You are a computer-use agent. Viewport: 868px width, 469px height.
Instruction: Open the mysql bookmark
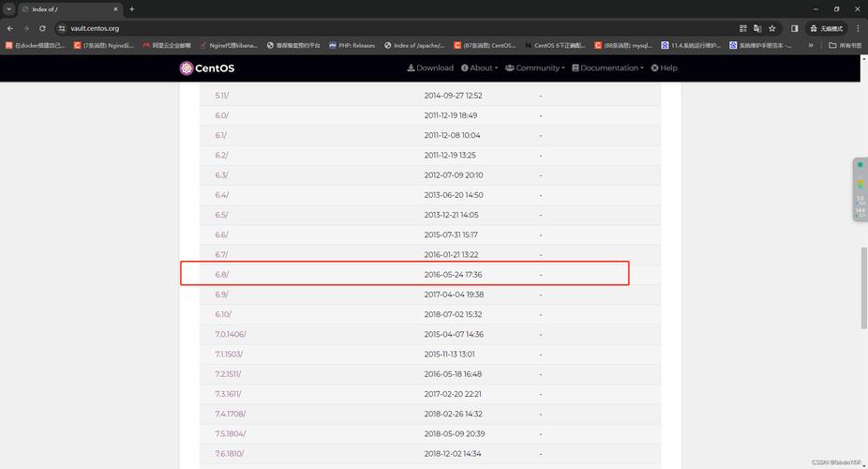(623, 45)
